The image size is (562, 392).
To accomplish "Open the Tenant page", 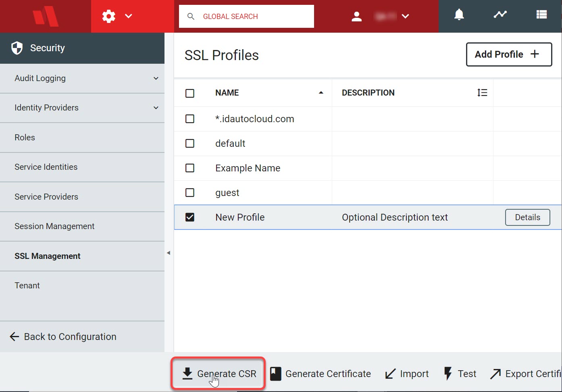I will click(82, 286).
